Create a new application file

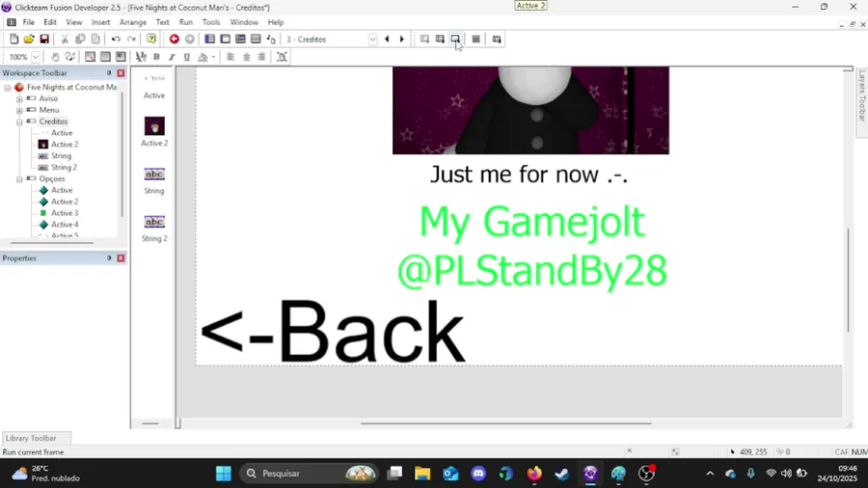(x=14, y=40)
